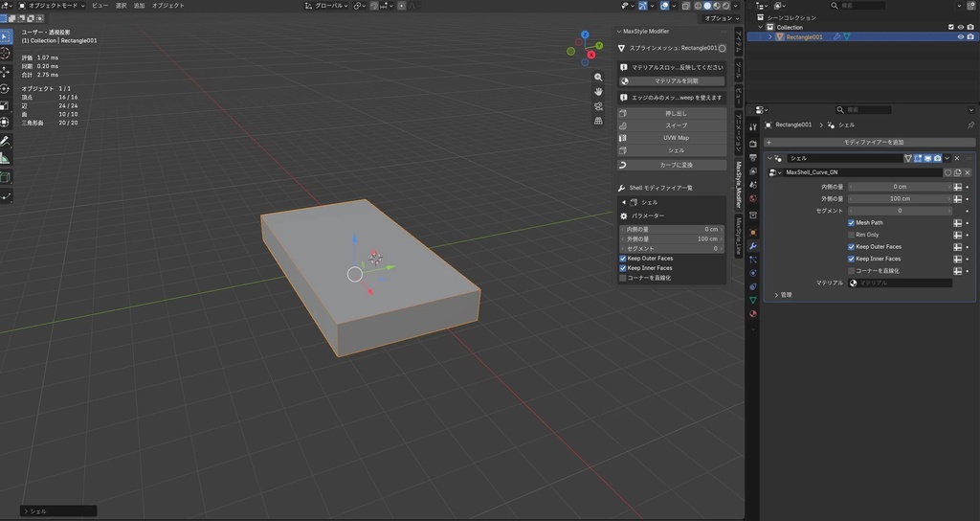This screenshot has height=521, width=980.
Task: Open the viewport shading options dropdown arrow
Action: point(736,6)
